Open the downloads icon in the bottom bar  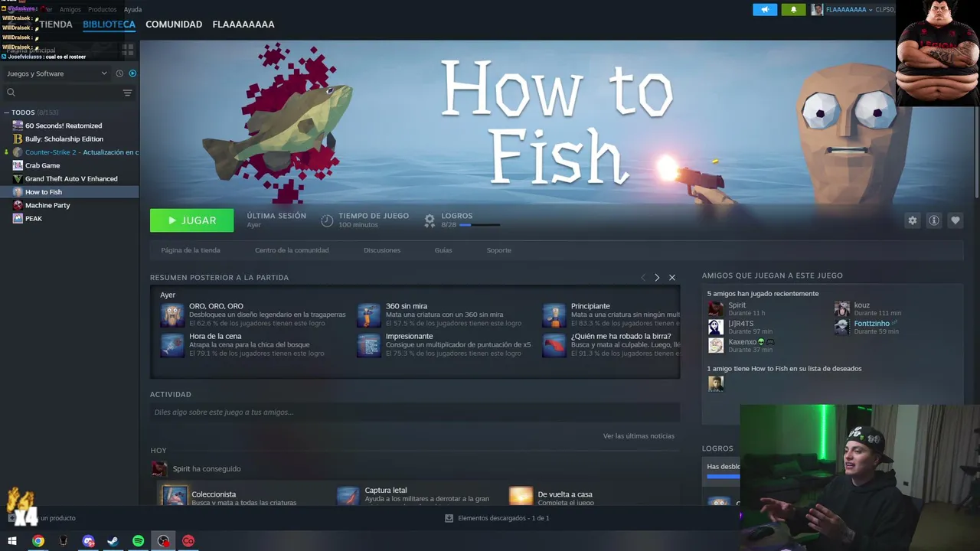[x=449, y=518]
